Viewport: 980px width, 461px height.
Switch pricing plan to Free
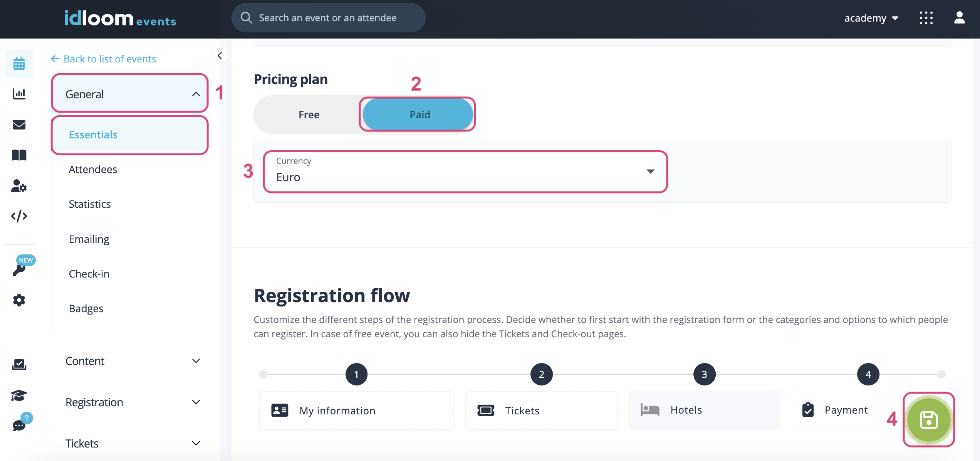coord(309,115)
